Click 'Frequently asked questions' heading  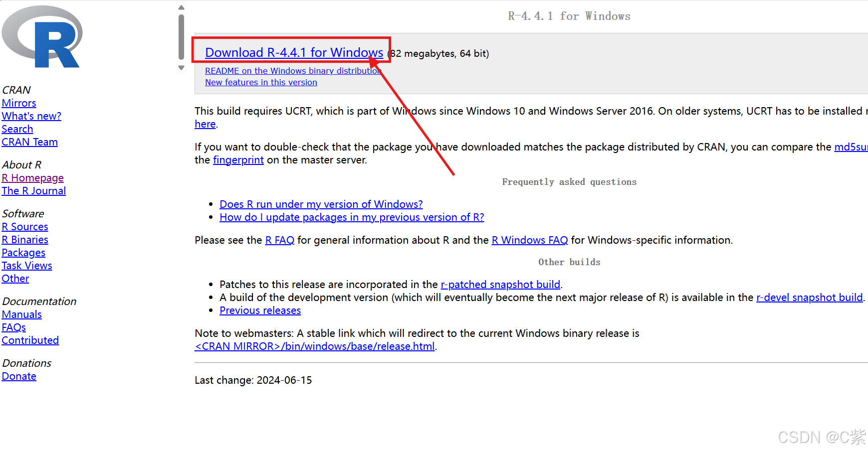tap(569, 182)
